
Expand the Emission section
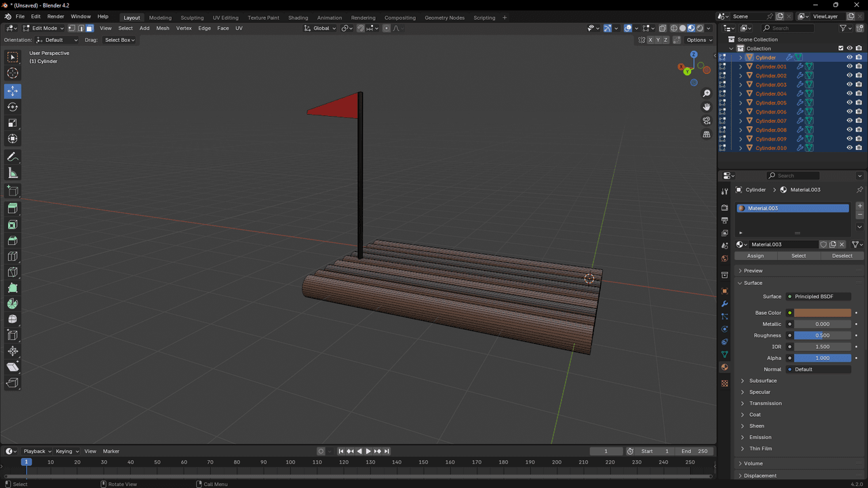(760, 437)
